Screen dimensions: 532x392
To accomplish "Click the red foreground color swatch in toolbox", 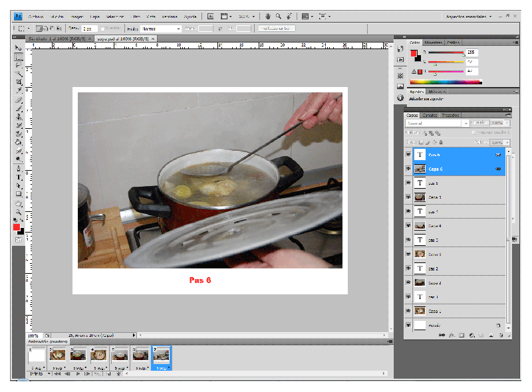I will [x=17, y=227].
